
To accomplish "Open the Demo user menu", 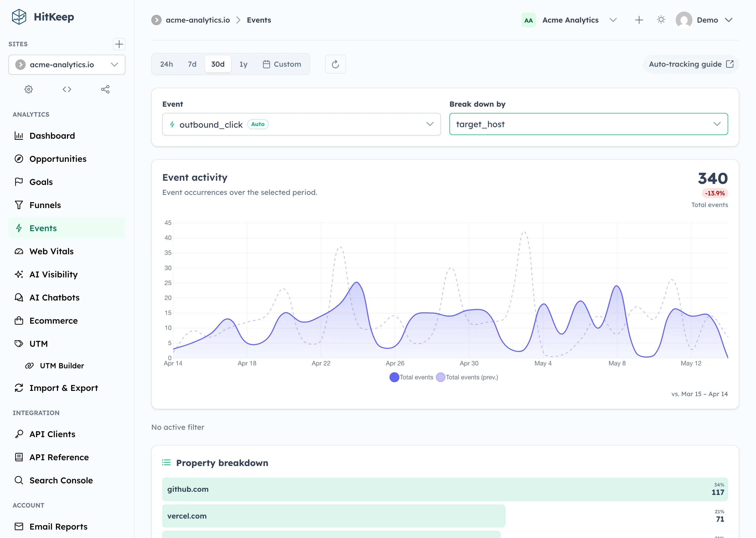I will [704, 20].
